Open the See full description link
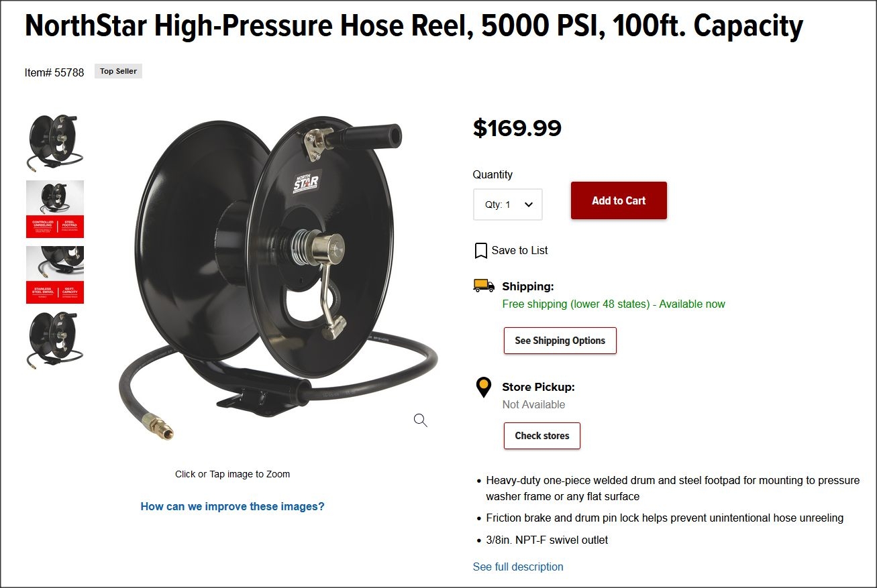This screenshot has width=877, height=588. (x=518, y=567)
